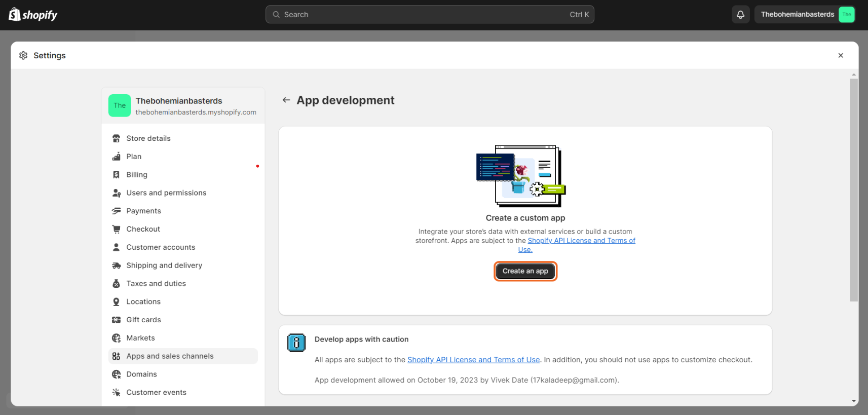Image resolution: width=868 pixels, height=415 pixels.
Task: Click the green store avatar in sidebar
Action: (120, 105)
